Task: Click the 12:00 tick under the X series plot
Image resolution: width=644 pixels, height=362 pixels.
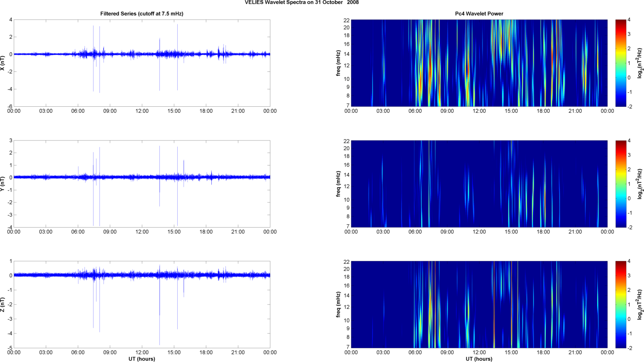Action: point(142,111)
